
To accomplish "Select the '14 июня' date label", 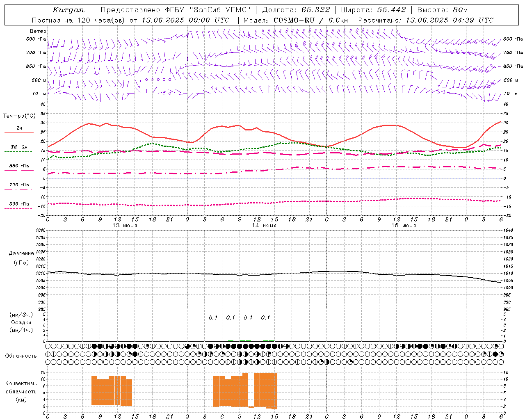I will pos(264,226).
